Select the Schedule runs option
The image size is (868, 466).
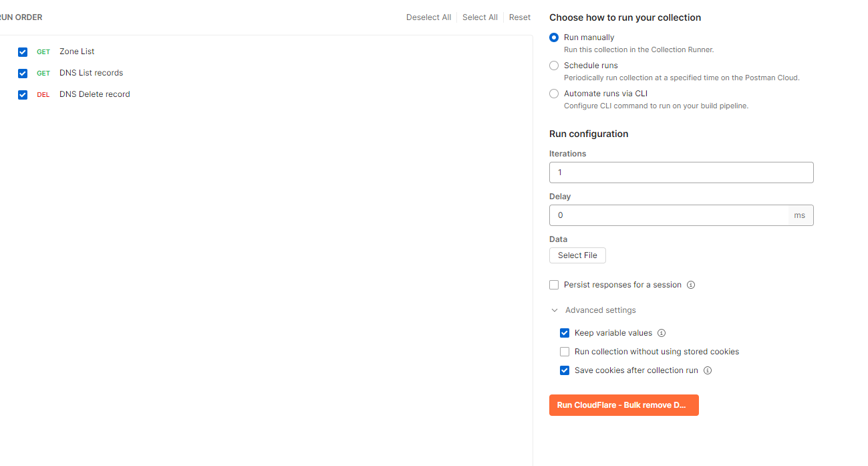click(x=553, y=65)
